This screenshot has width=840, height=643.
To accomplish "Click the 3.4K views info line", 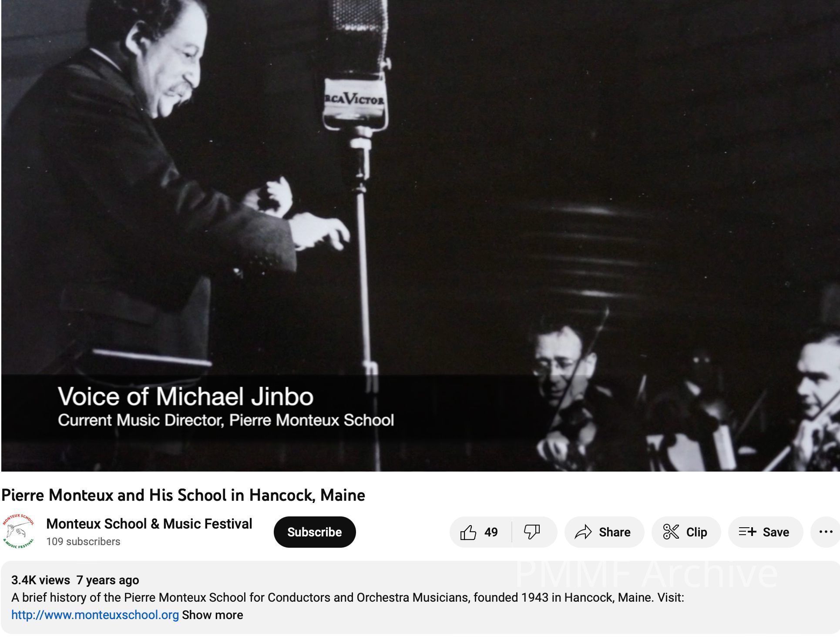I will pos(75,580).
